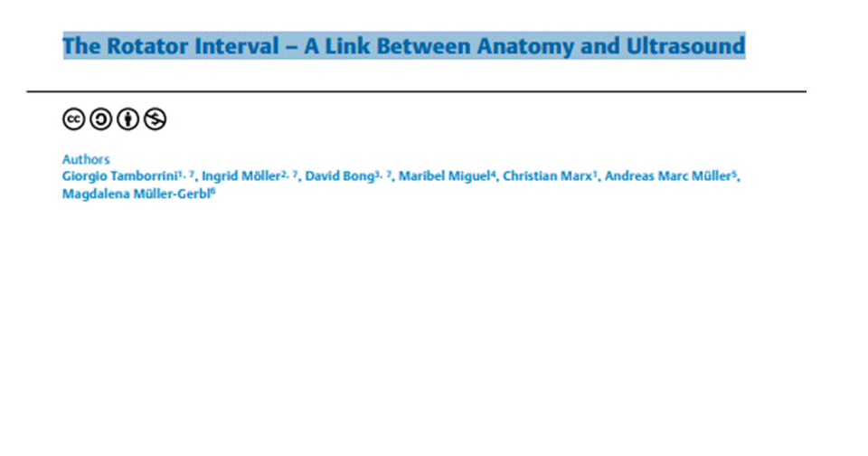
Task: Click the Attribution person license icon
Action: tap(127, 119)
